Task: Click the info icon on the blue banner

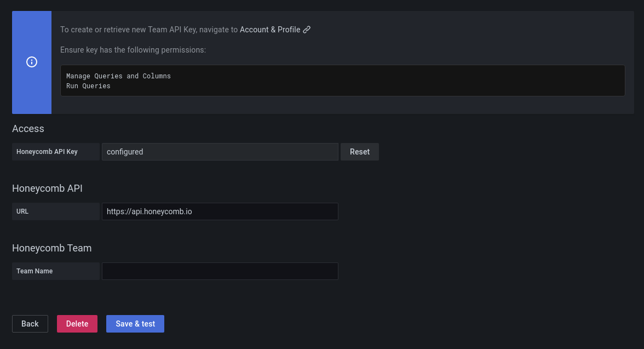Action: coord(31,62)
